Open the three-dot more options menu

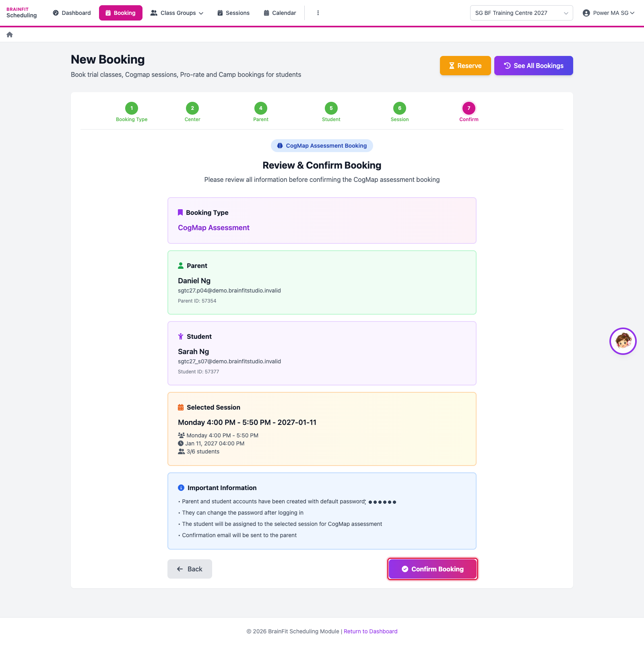click(x=318, y=13)
